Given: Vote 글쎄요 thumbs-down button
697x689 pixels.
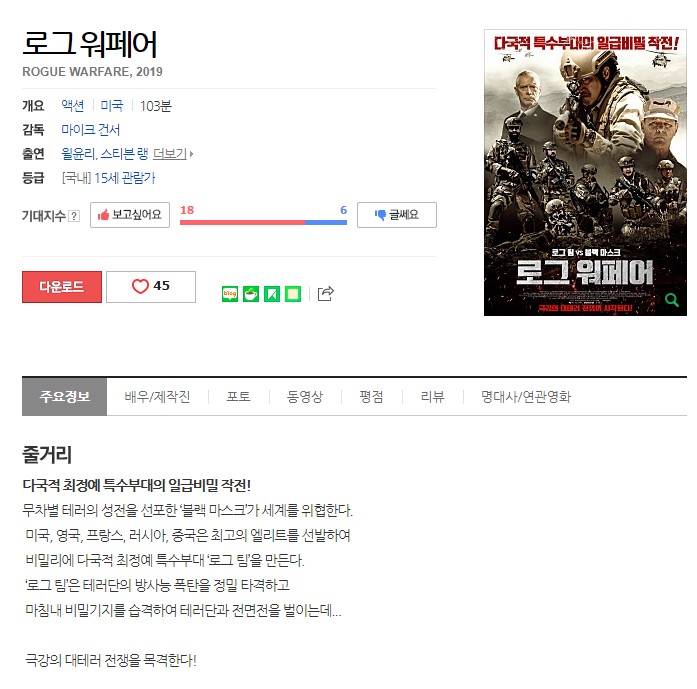Looking at the screenshot, I should pos(397,215).
